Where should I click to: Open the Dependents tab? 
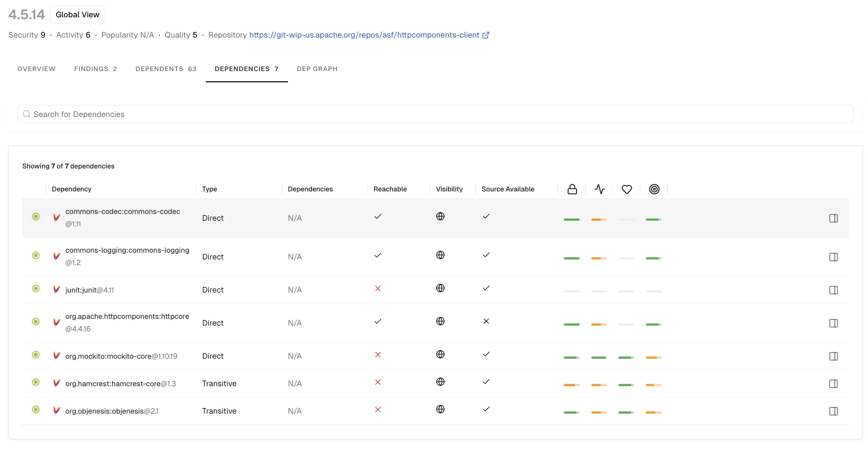tap(166, 69)
